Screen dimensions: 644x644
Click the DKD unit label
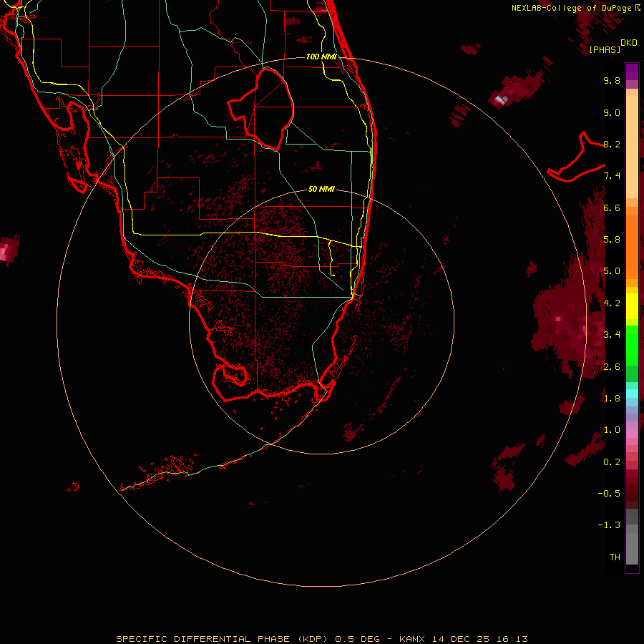pyautogui.click(x=629, y=43)
